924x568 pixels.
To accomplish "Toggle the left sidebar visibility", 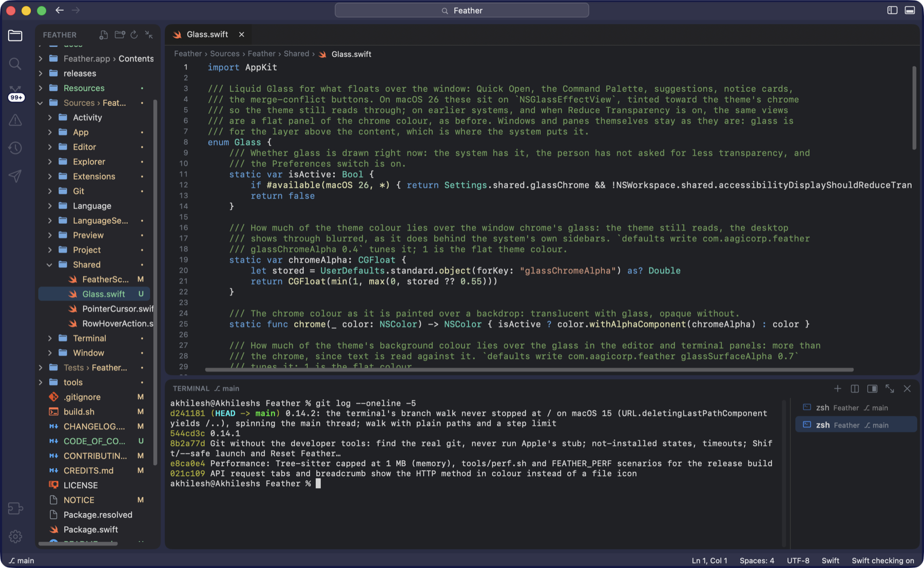I will [x=892, y=10].
